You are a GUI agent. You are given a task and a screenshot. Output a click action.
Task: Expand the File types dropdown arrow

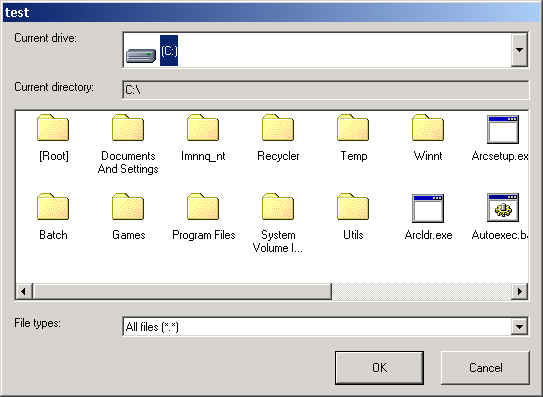519,326
